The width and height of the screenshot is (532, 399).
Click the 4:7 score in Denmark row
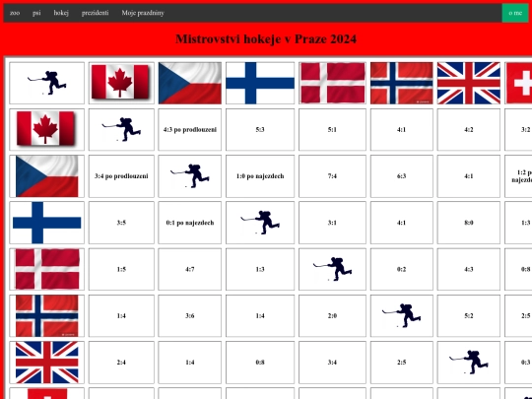pos(190,269)
